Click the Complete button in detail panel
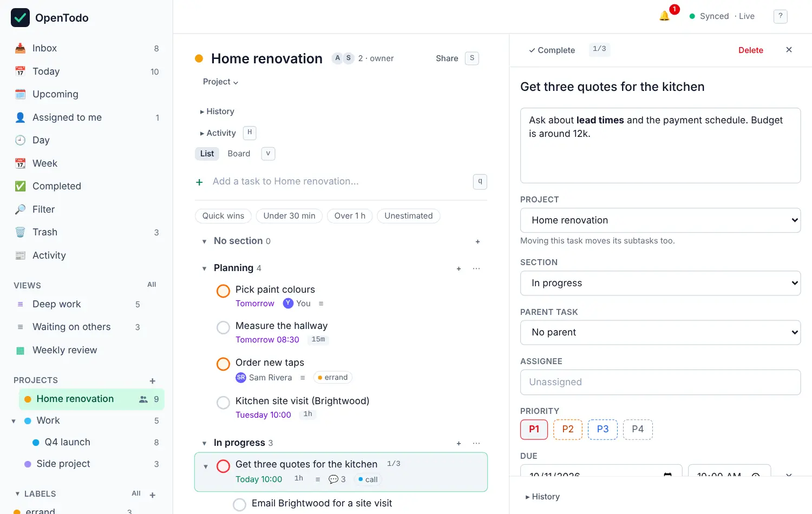 (552, 50)
